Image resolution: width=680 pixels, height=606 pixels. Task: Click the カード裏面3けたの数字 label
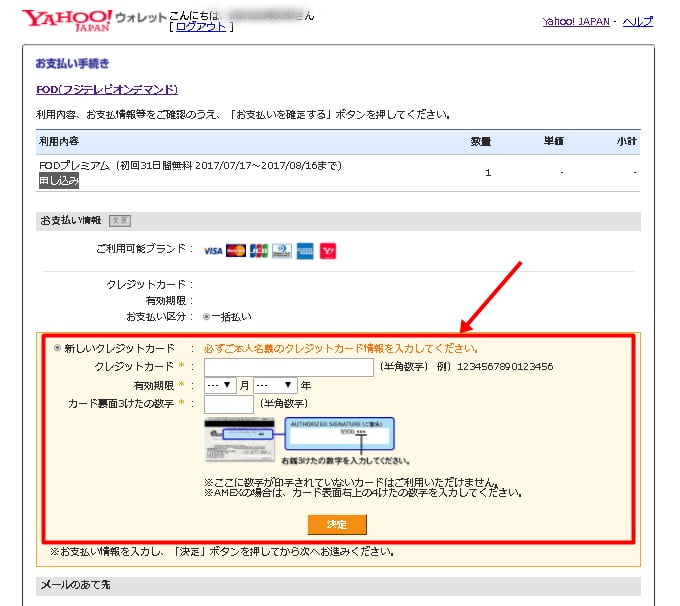tap(121, 404)
